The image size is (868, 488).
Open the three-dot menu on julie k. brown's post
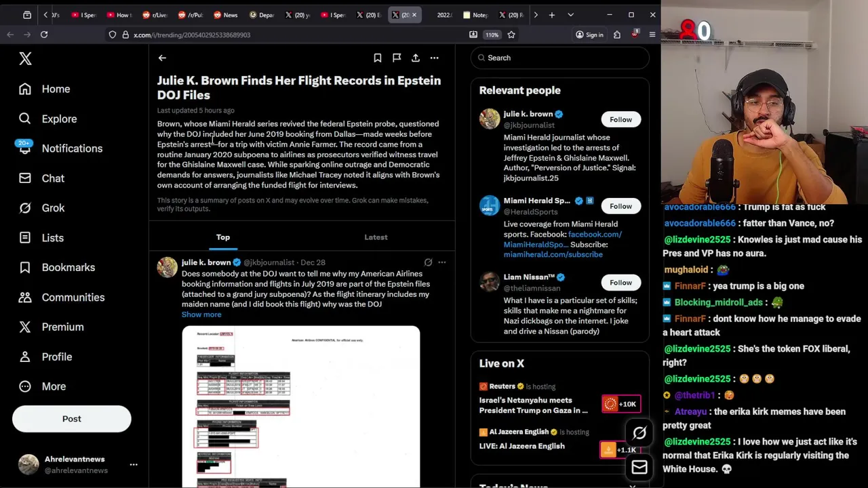pyautogui.click(x=441, y=262)
